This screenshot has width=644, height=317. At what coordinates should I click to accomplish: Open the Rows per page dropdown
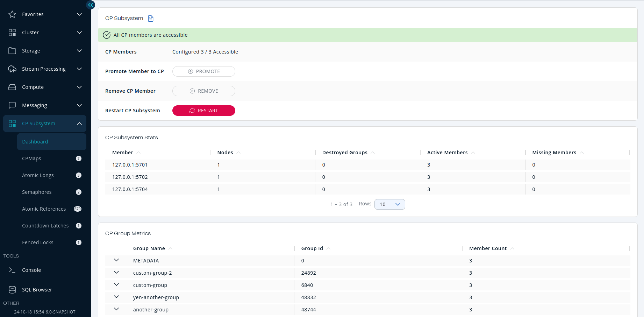coord(389,204)
